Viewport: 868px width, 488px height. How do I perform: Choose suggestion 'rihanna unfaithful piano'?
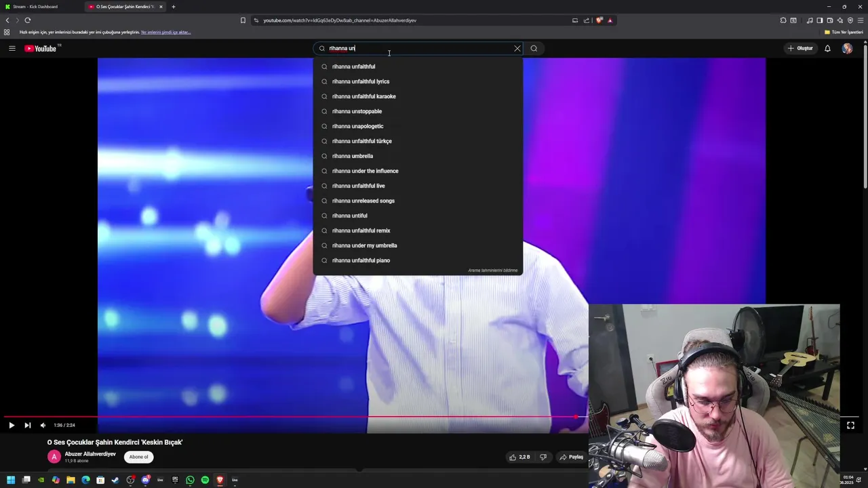(x=418, y=260)
